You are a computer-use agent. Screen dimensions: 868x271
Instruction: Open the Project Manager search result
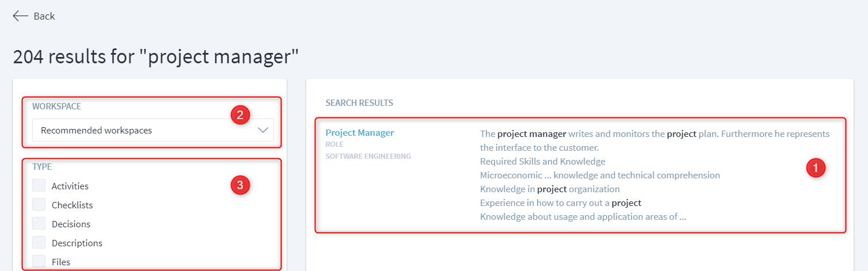[360, 133]
